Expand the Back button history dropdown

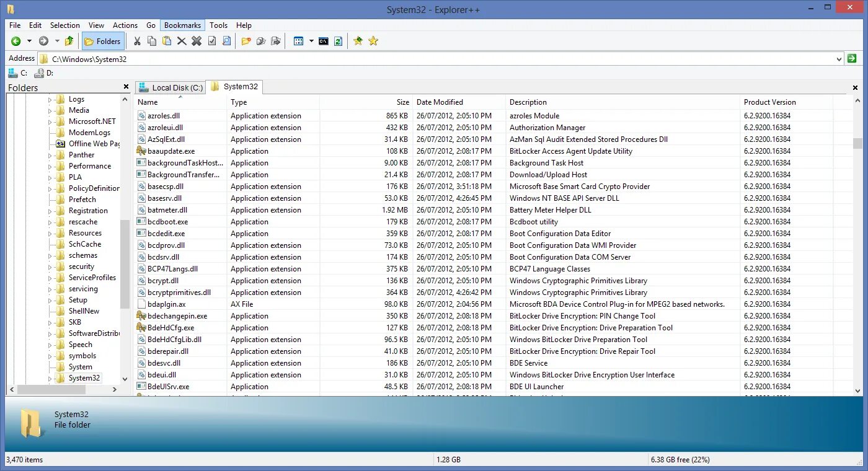(28, 41)
